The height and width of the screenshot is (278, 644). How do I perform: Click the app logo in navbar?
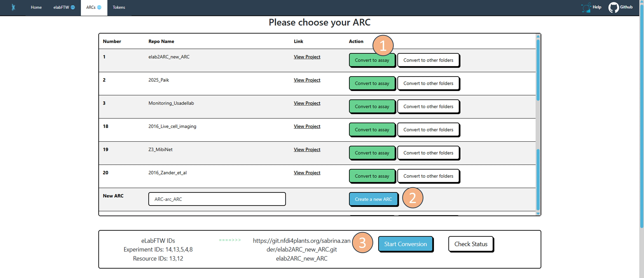coord(13,7)
